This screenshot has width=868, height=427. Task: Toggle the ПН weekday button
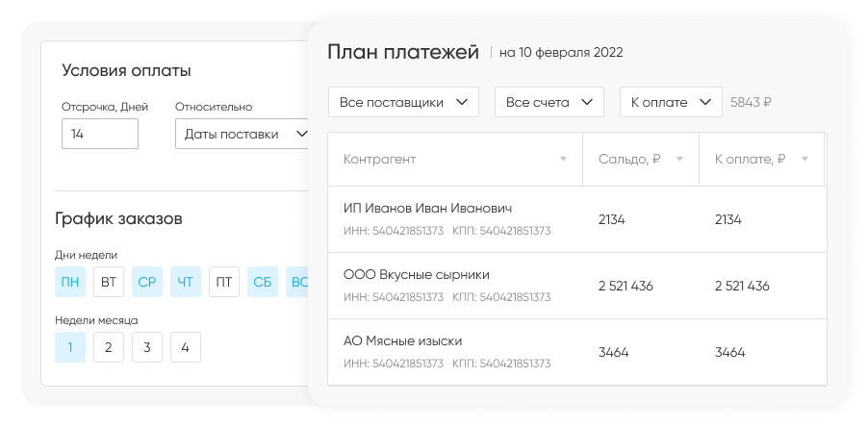pos(70,282)
